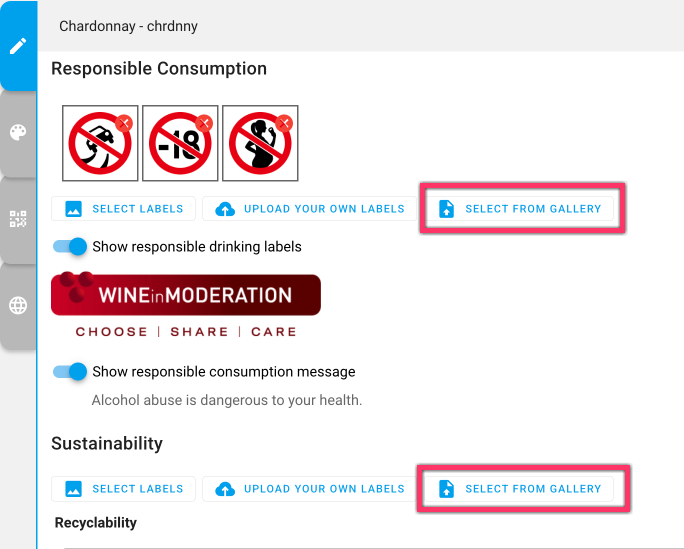Open the globe language sidebar tab

pyautogui.click(x=18, y=305)
